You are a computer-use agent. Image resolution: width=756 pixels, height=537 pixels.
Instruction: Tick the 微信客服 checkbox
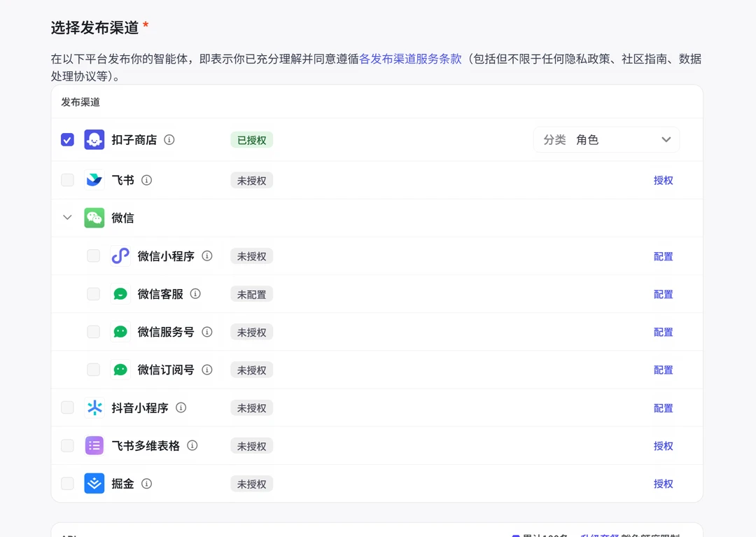pos(94,293)
